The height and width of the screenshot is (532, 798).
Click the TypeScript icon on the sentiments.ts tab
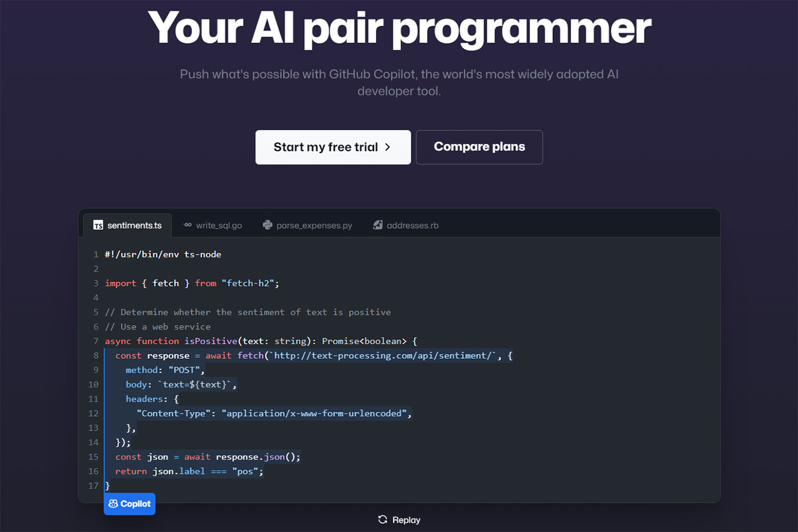point(98,226)
